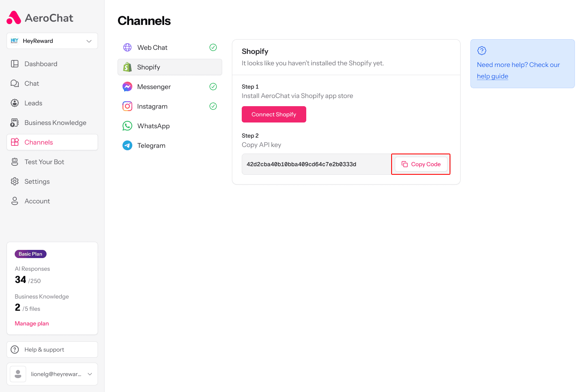Open the Chat section
Image resolution: width=588 pixels, height=392 pixels.
pyautogui.click(x=52, y=83)
